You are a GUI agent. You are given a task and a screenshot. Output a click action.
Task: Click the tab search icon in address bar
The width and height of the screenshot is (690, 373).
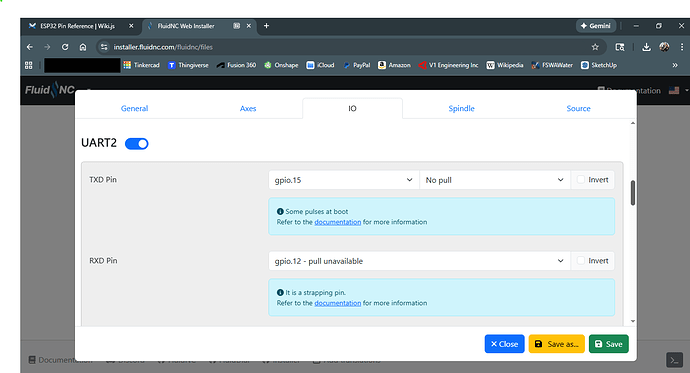click(620, 47)
